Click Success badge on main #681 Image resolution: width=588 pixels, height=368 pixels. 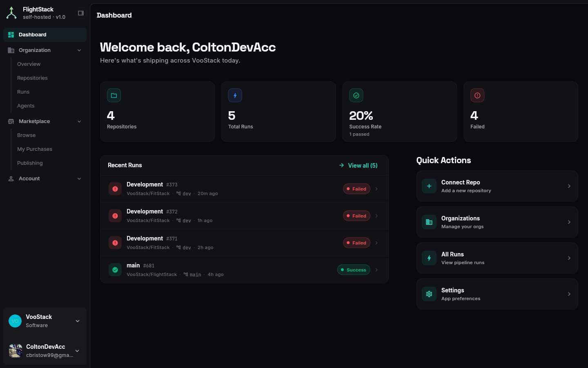pyautogui.click(x=354, y=270)
